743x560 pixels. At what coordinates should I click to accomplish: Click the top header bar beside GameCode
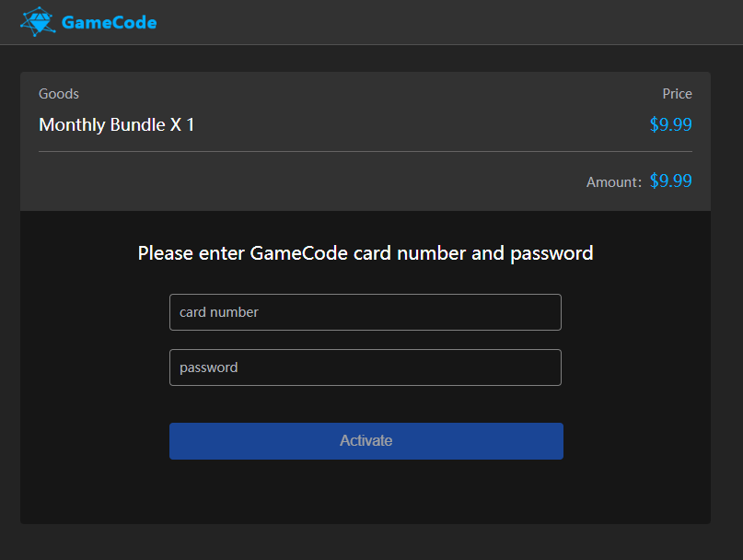[450, 22]
